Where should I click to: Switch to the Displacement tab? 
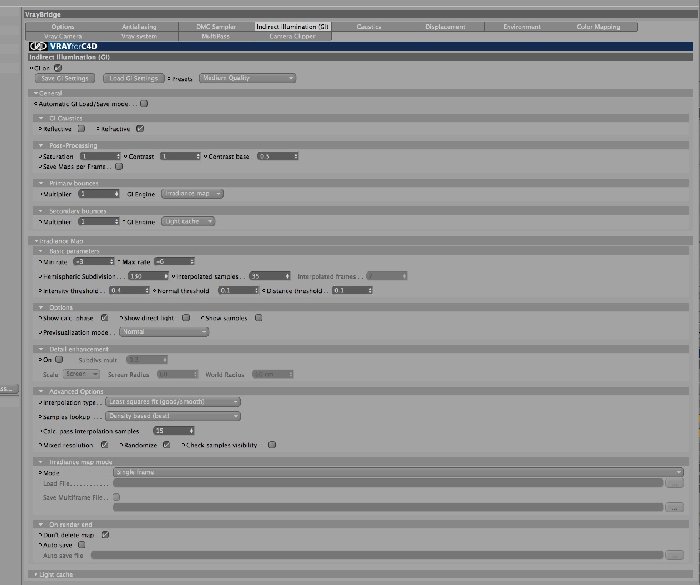(445, 27)
